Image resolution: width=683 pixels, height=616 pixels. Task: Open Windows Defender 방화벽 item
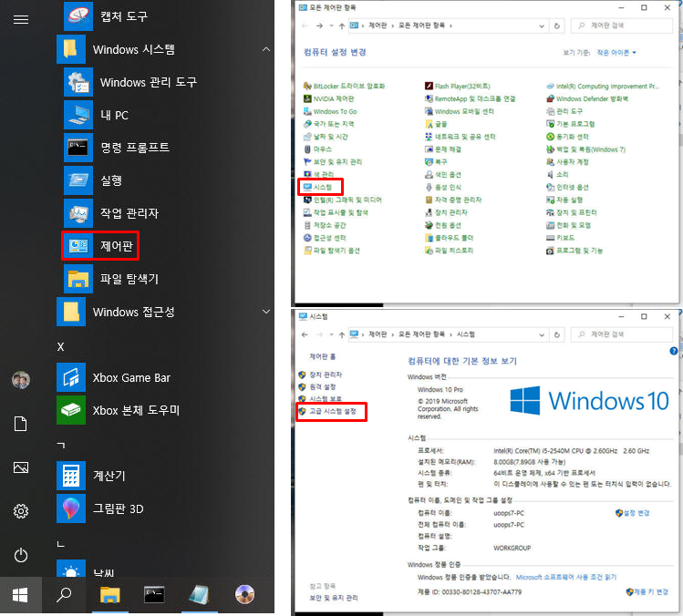coord(587,98)
